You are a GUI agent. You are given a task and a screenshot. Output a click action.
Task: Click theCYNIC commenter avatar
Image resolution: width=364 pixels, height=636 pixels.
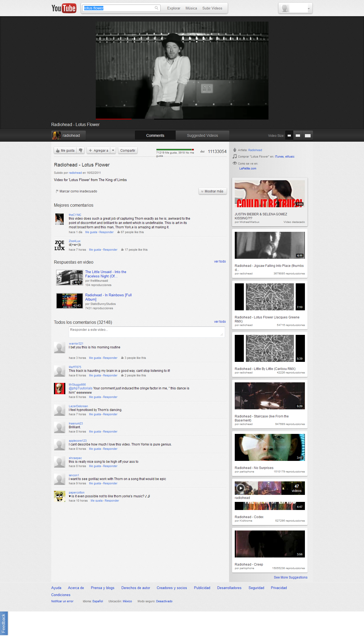[x=59, y=219]
